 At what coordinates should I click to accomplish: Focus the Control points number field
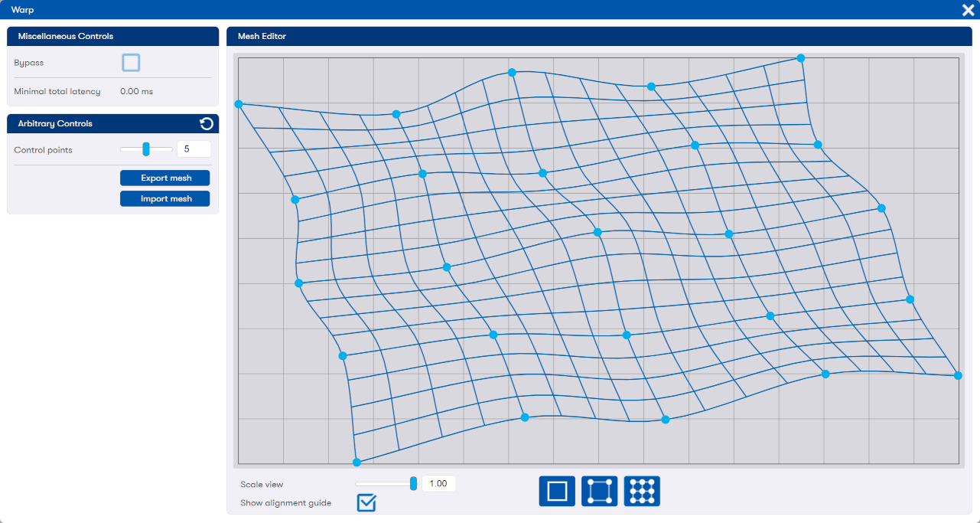point(194,149)
